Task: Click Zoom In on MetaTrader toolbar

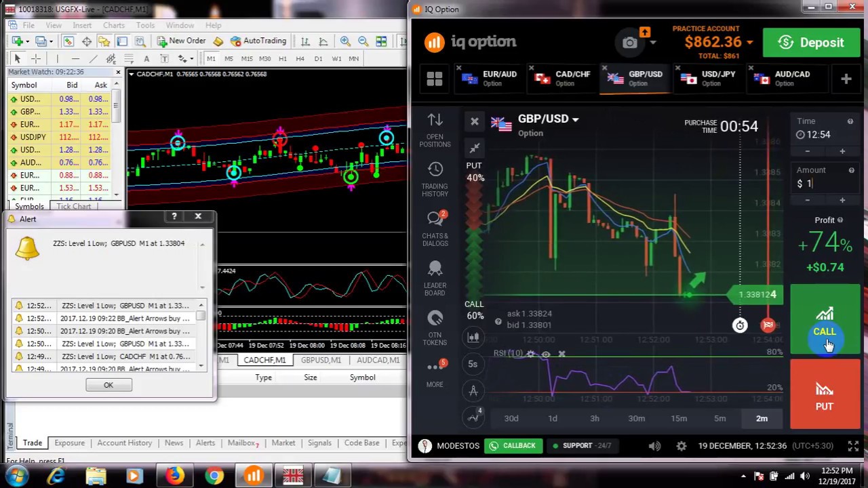Action: click(346, 41)
